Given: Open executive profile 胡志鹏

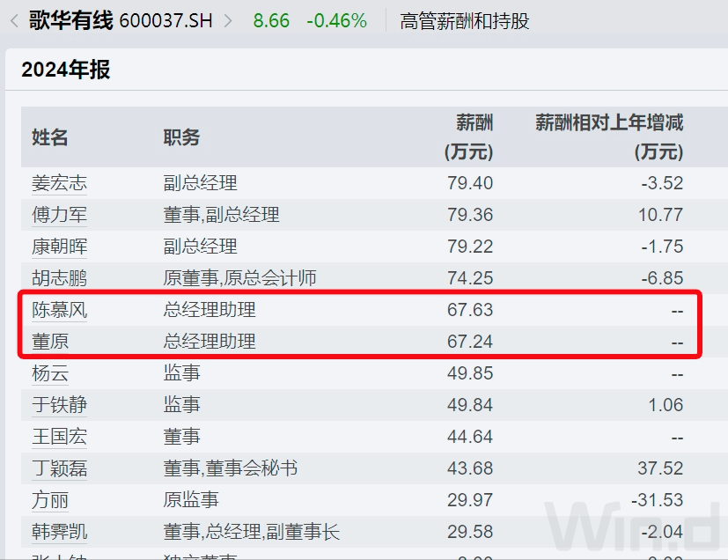Looking at the screenshot, I should pos(59,278).
